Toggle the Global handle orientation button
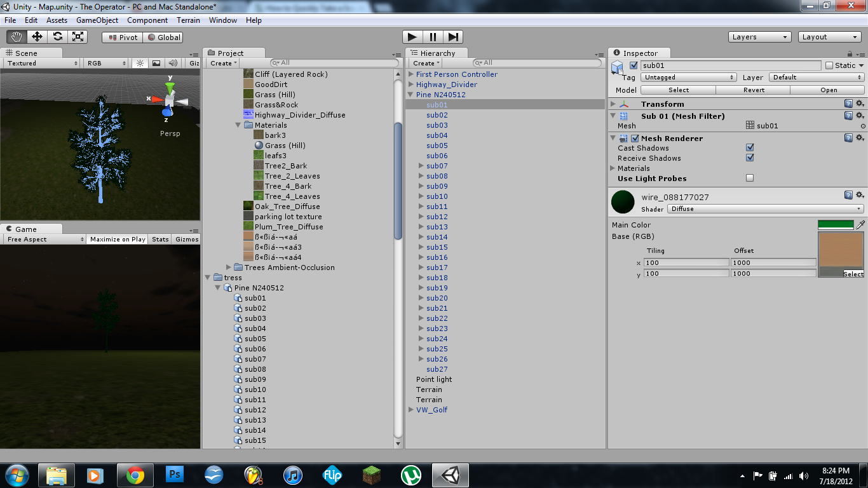This screenshot has width=868, height=488. [x=163, y=37]
